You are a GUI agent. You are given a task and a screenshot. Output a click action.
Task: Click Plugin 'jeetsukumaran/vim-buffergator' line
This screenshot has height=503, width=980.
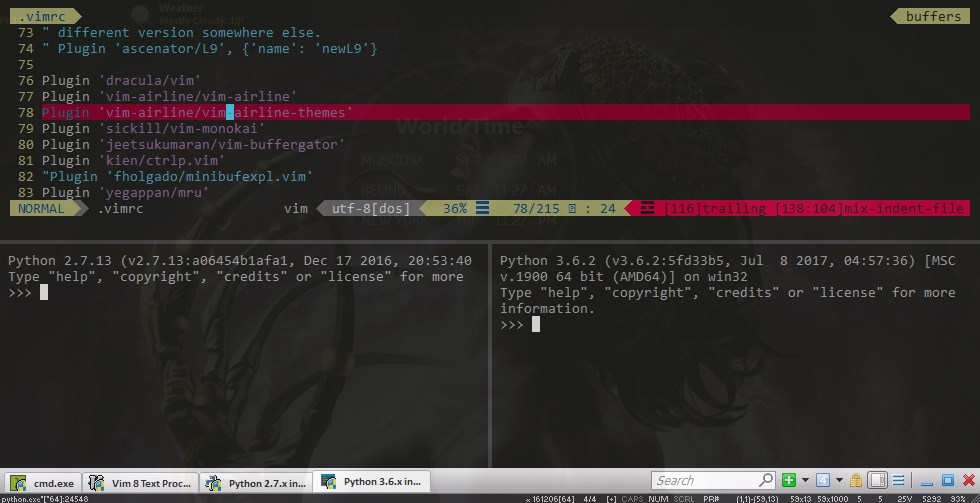[194, 145]
